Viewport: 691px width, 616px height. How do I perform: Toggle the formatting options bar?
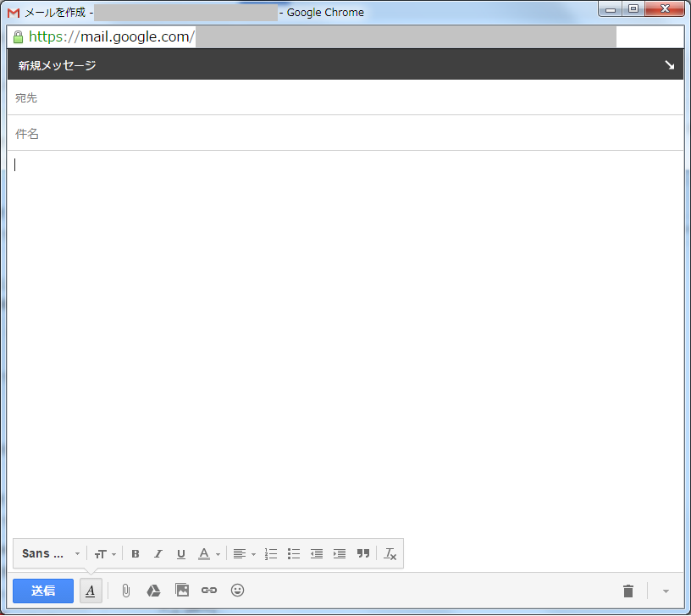pyautogui.click(x=91, y=591)
